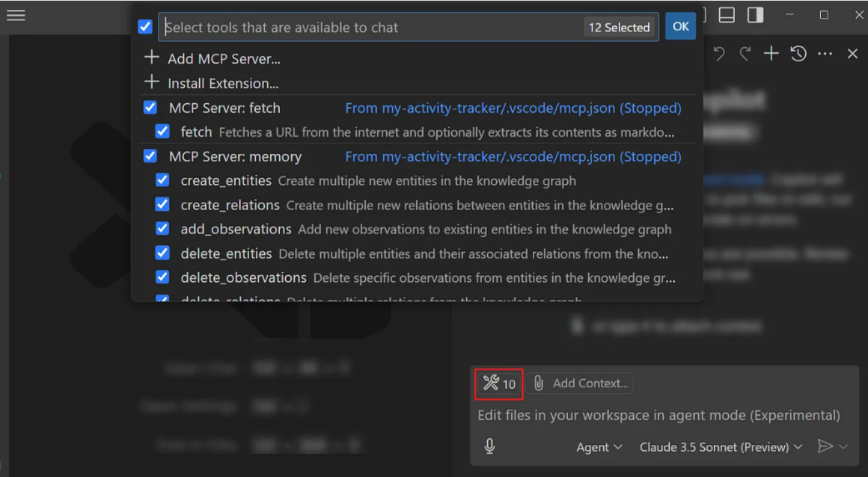Click the chat prompt input field
868x477 pixels.
pyautogui.click(x=658, y=416)
